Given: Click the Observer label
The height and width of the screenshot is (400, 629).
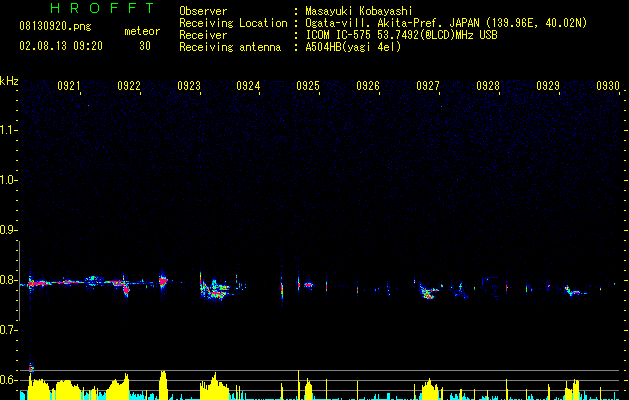Looking at the screenshot, I should point(203,11).
